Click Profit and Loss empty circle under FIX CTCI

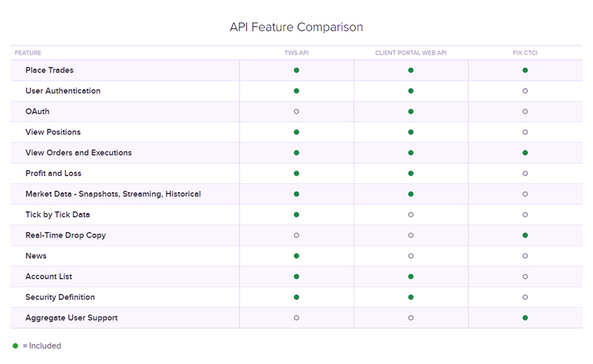point(525,174)
